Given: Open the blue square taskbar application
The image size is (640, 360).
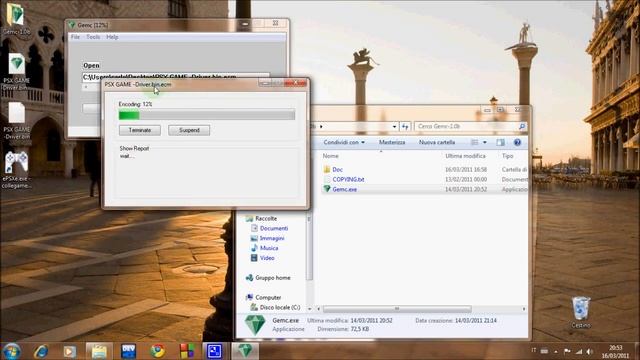Looking at the screenshot, I should 214,351.
